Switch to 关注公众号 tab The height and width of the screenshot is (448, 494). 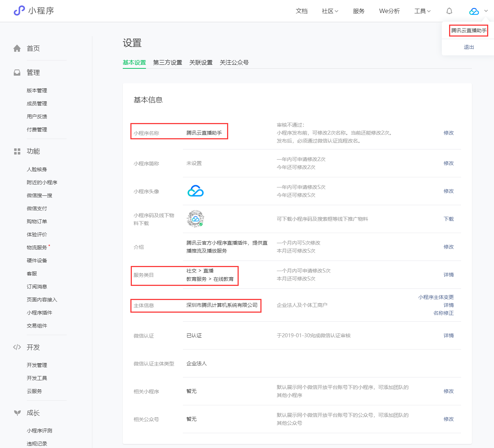[x=234, y=63]
